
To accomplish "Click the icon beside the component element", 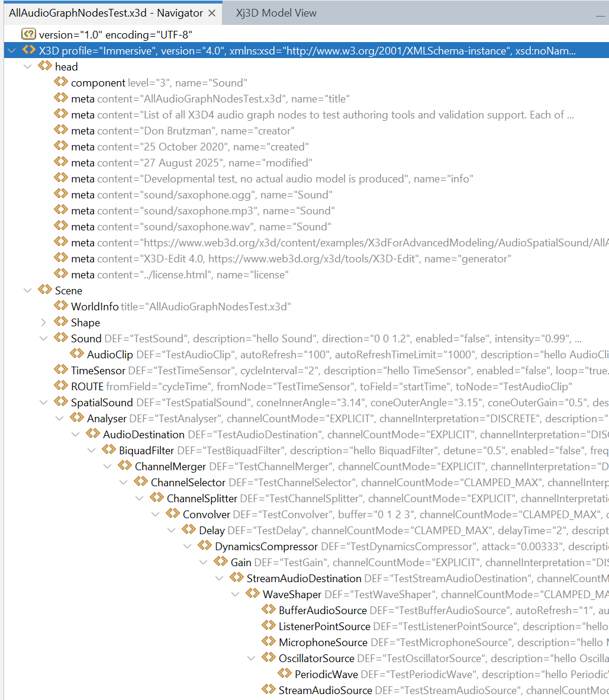I will tap(60, 82).
